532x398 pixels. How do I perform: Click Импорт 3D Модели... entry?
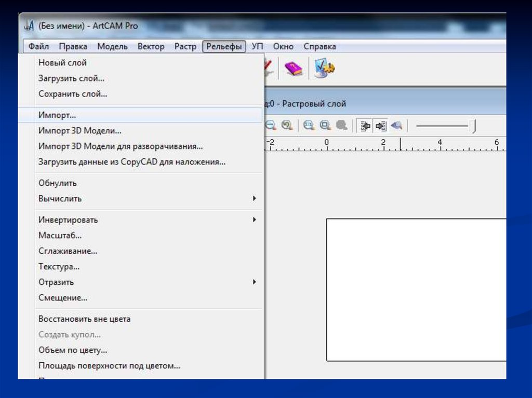[x=79, y=131]
